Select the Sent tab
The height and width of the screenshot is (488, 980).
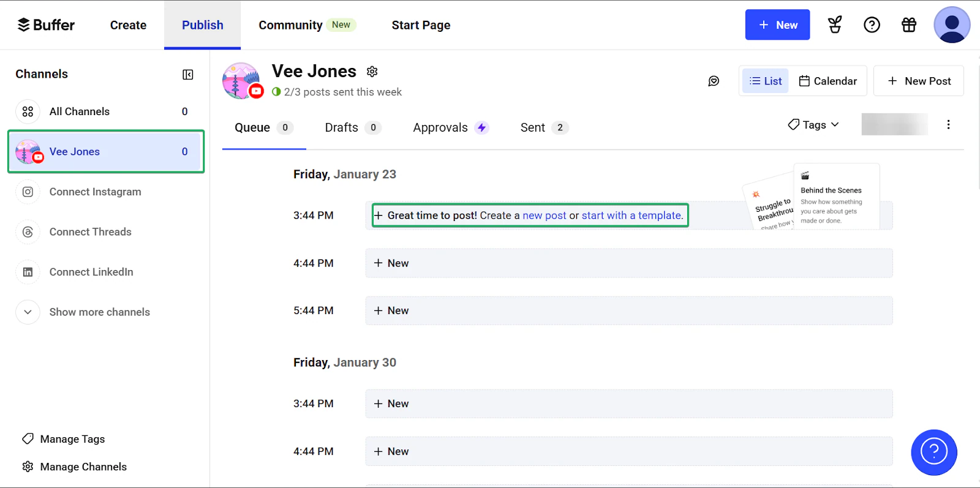[x=544, y=127]
